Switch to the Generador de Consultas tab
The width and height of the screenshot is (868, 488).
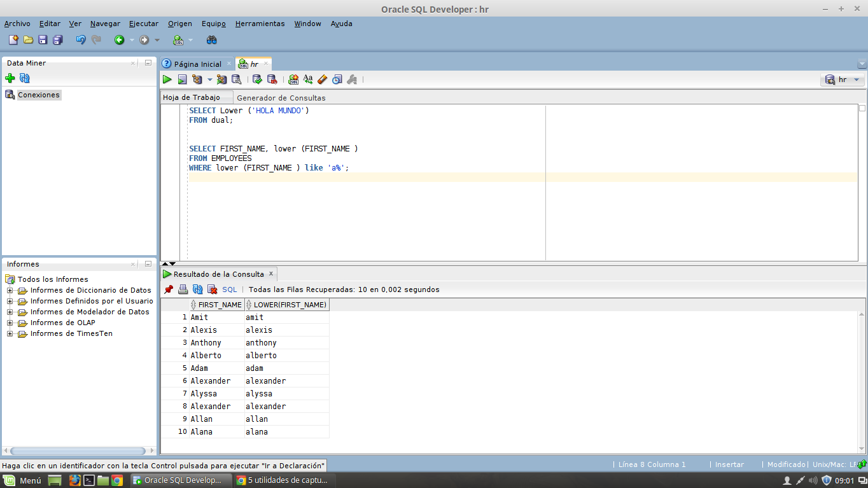pos(281,98)
